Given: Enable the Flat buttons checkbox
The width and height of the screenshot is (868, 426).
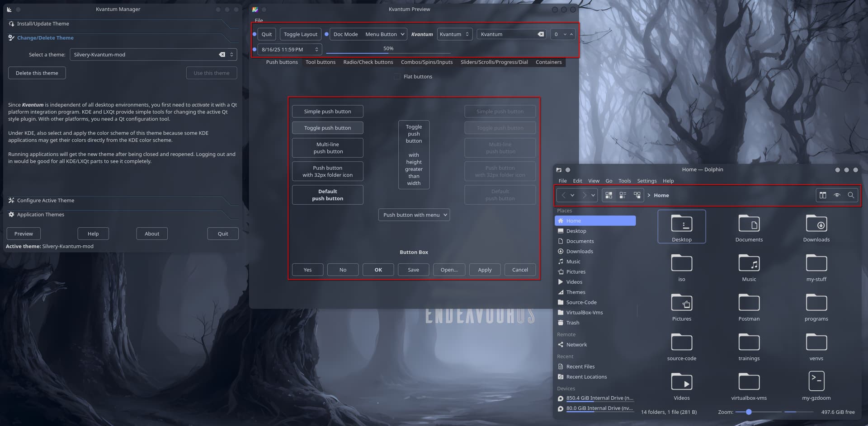Looking at the screenshot, I should pos(397,77).
